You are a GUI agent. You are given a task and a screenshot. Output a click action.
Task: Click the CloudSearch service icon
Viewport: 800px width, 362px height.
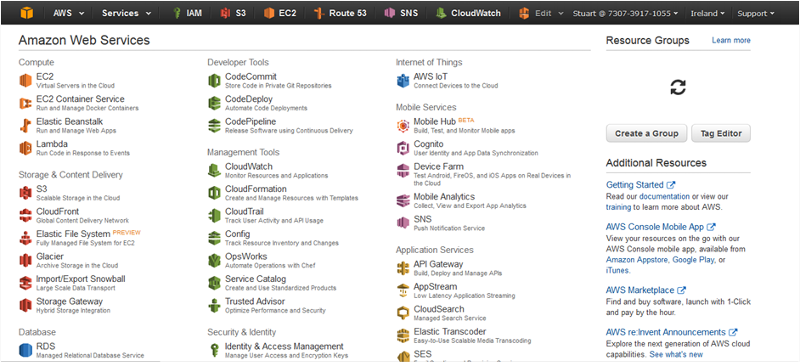point(403,313)
